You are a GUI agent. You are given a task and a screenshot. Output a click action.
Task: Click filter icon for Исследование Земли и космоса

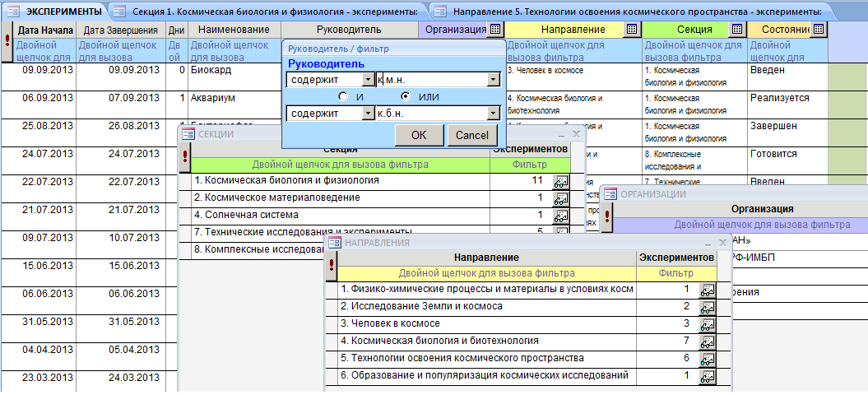tap(707, 307)
